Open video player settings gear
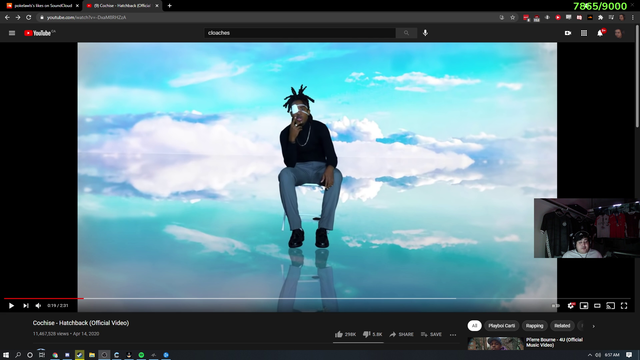Image resolution: width=640 pixels, height=360 pixels. (x=571, y=305)
